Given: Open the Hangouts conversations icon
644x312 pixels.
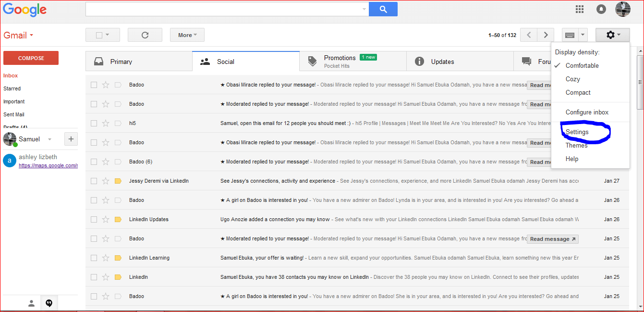Looking at the screenshot, I should click(x=49, y=303).
